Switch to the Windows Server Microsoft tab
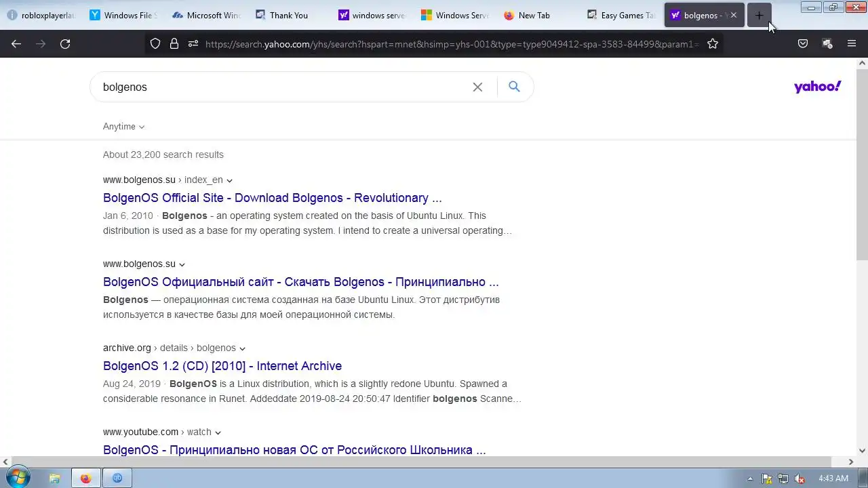 [x=455, y=15]
